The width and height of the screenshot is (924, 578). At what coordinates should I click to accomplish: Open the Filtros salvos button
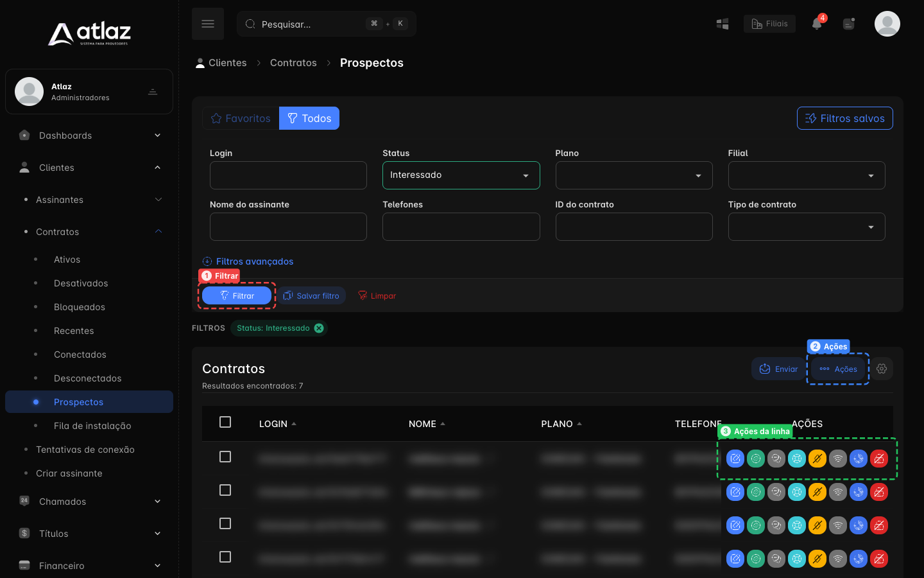(844, 118)
